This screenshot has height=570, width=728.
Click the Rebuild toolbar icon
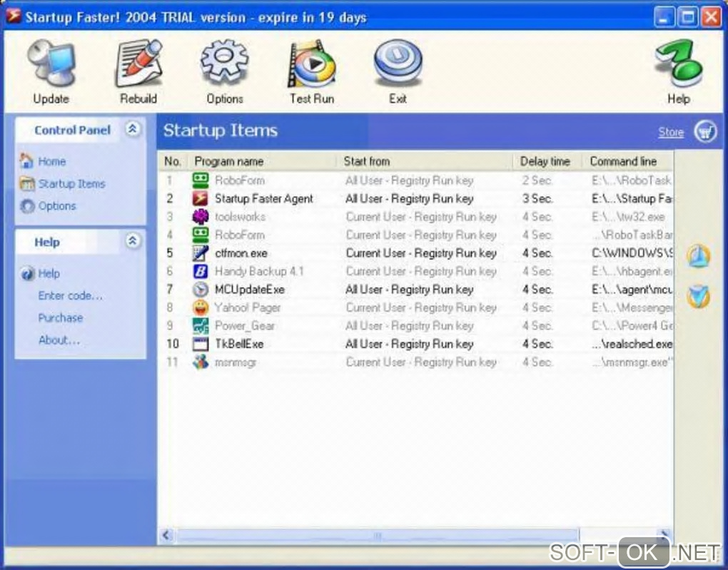coord(138,63)
